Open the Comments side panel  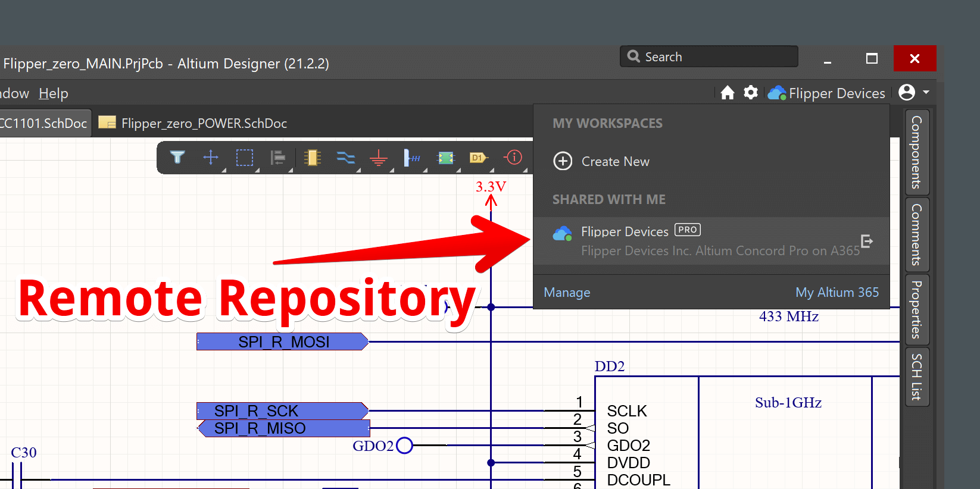(x=917, y=234)
